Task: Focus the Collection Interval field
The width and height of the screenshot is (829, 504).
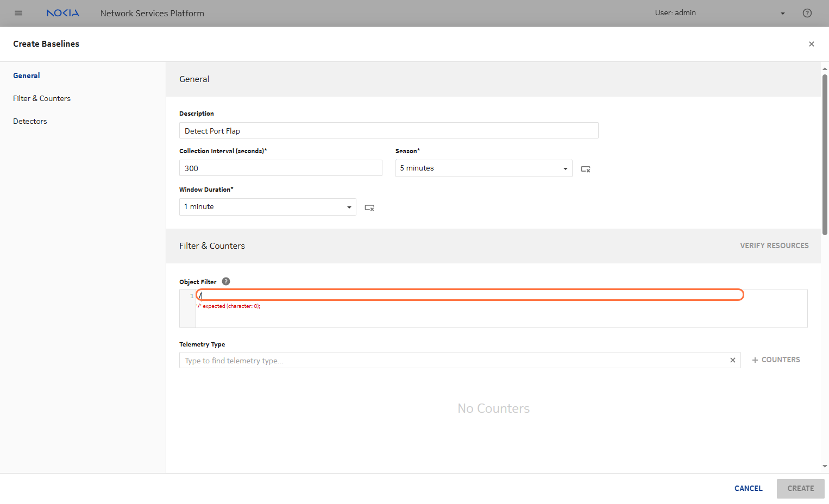Action: [280, 168]
